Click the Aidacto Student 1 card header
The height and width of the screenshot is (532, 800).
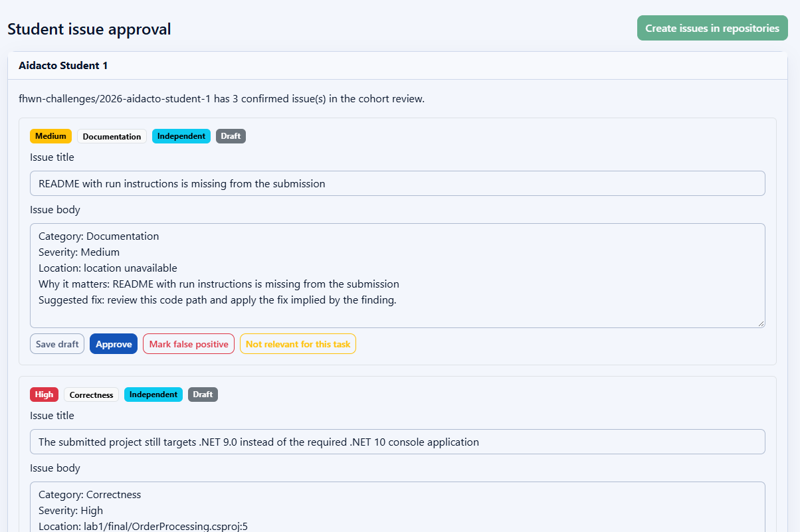(x=397, y=66)
